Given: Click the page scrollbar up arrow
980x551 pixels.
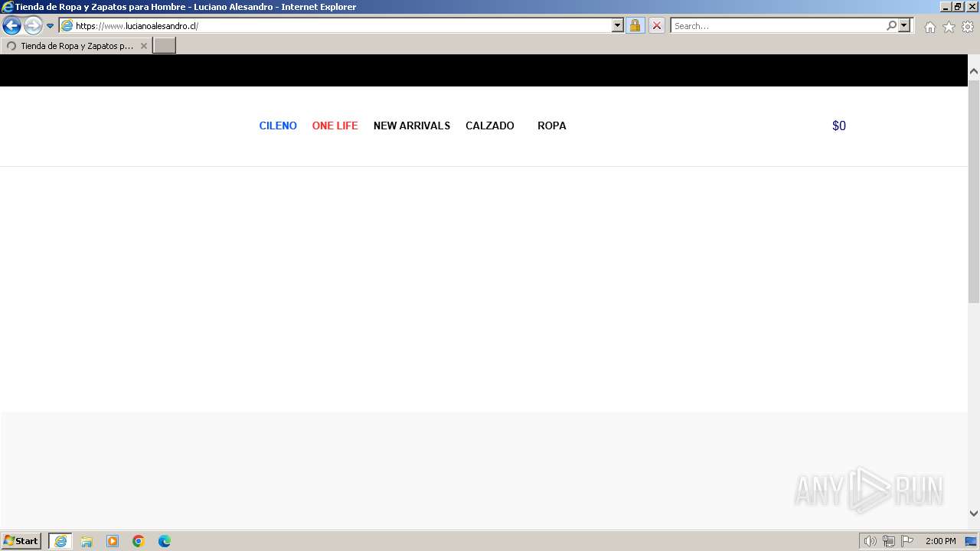Looking at the screenshot, I should tap(974, 71).
